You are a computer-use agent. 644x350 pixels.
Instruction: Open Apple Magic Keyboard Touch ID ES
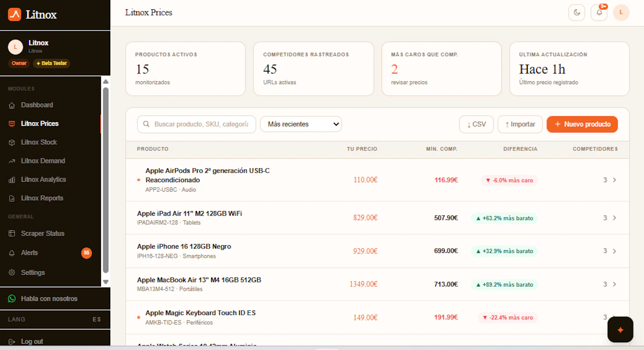pos(200,313)
